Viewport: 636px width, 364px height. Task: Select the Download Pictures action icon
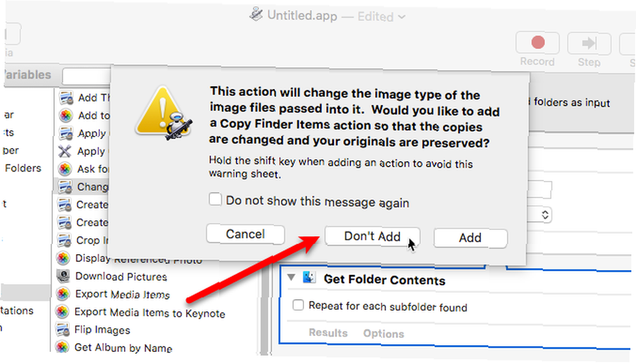click(x=64, y=276)
